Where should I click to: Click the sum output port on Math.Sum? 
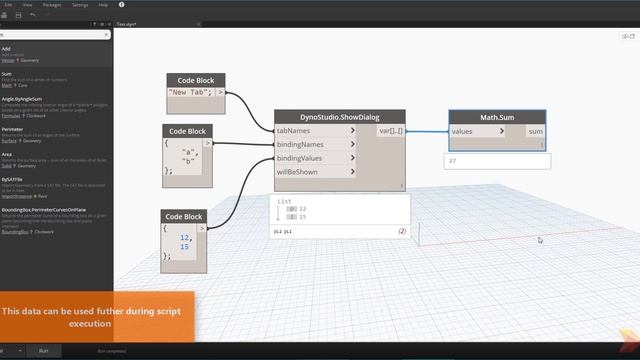click(x=535, y=131)
